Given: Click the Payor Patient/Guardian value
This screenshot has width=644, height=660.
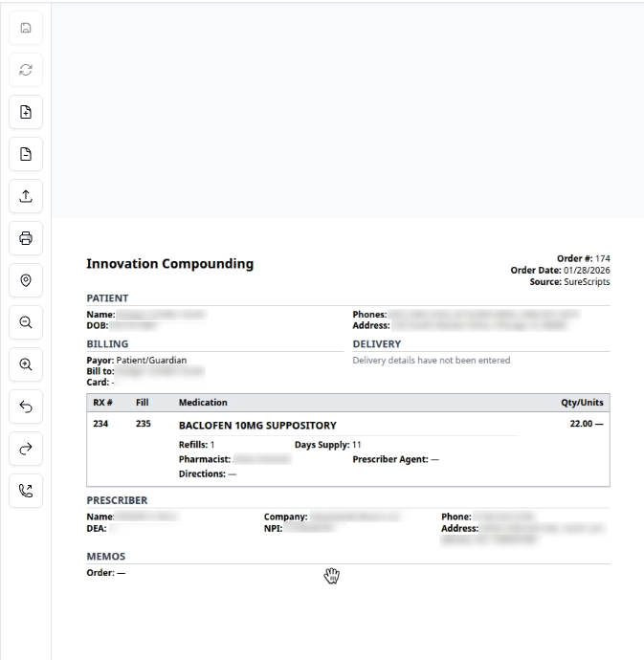Looking at the screenshot, I should coord(151,361).
